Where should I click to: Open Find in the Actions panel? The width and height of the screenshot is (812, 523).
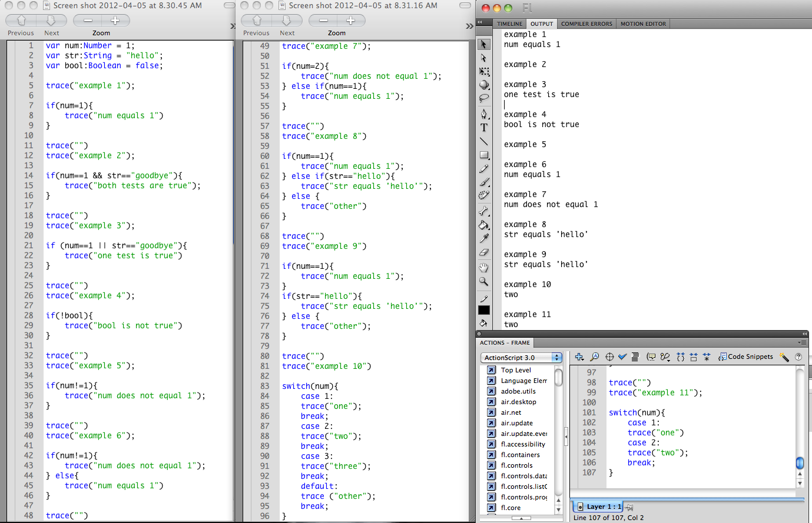pyautogui.click(x=594, y=357)
